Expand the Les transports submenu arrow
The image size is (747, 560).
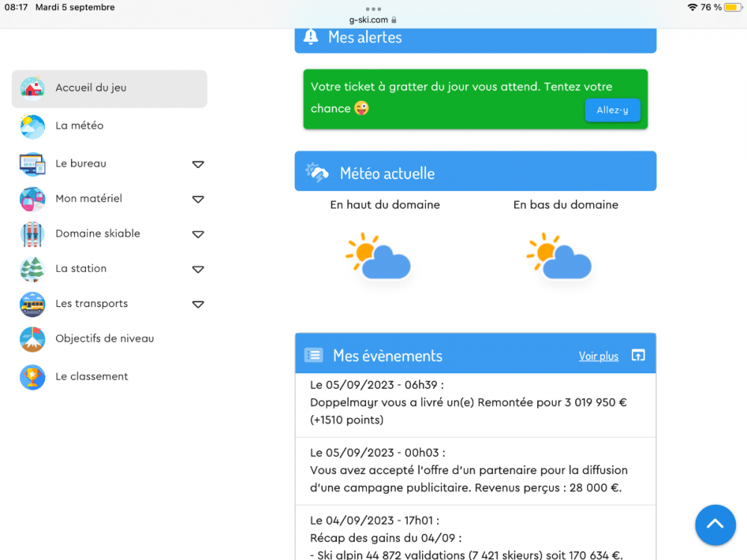tap(198, 305)
